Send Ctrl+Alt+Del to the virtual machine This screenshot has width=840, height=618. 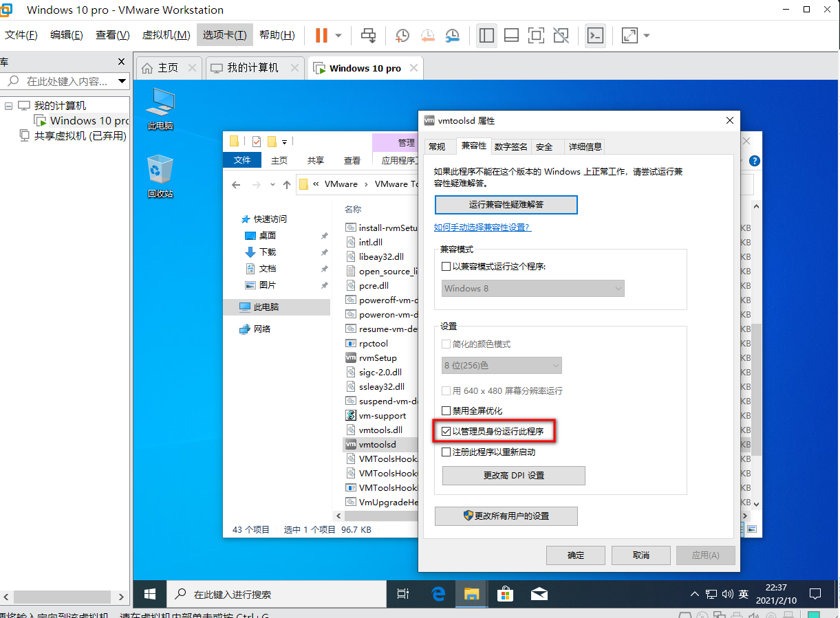point(369,35)
